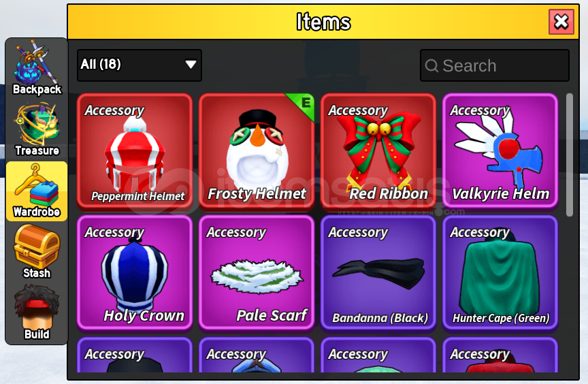
Task: Expand the All (18) filter dropdown
Action: (x=140, y=65)
